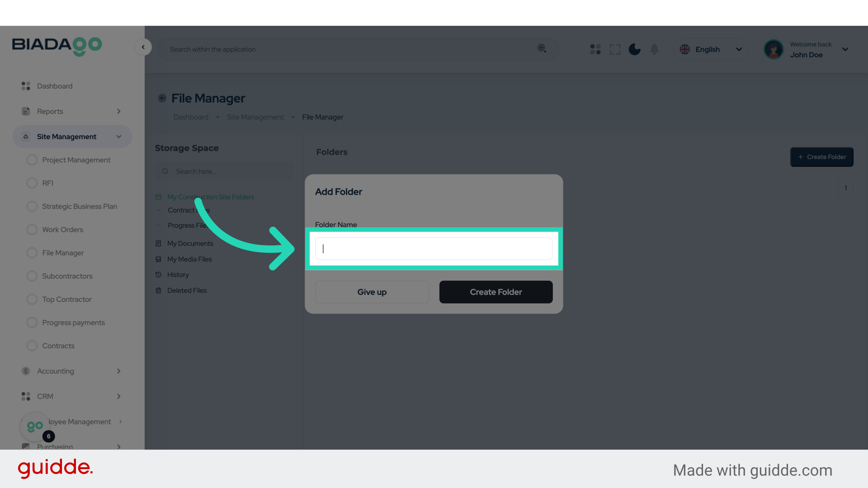This screenshot has width=868, height=488.
Task: Select the File Manager radio item in sidebar
Action: click(32, 253)
